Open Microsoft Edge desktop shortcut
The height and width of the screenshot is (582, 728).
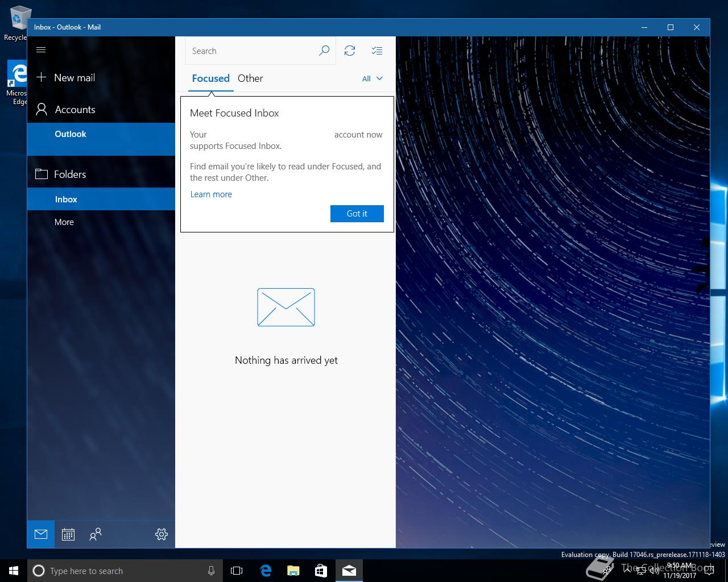tap(17, 83)
